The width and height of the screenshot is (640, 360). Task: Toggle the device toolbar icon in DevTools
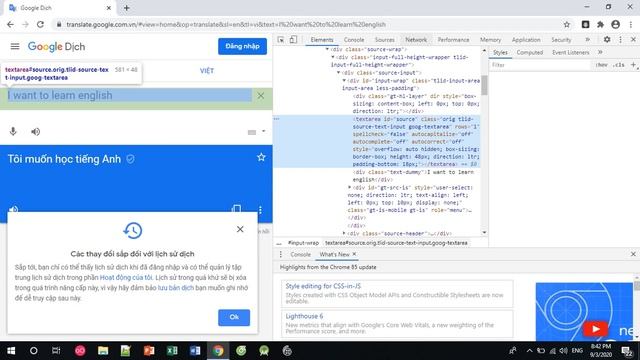(293, 40)
